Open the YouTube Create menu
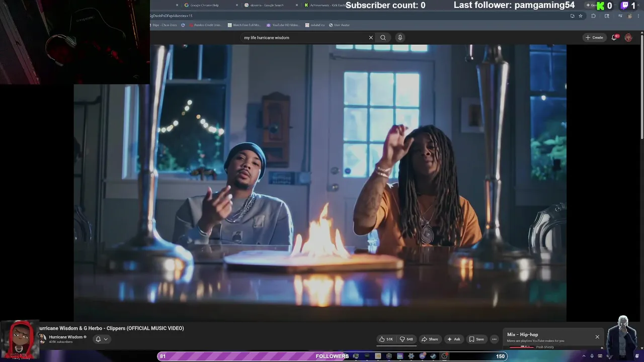644x362 pixels. [594, 37]
